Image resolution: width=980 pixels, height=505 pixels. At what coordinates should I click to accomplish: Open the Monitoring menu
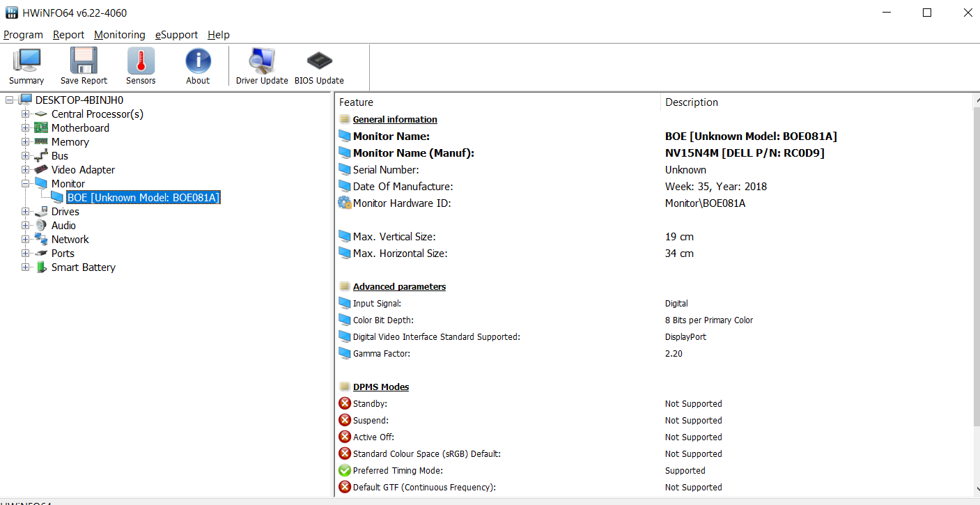pyautogui.click(x=120, y=35)
